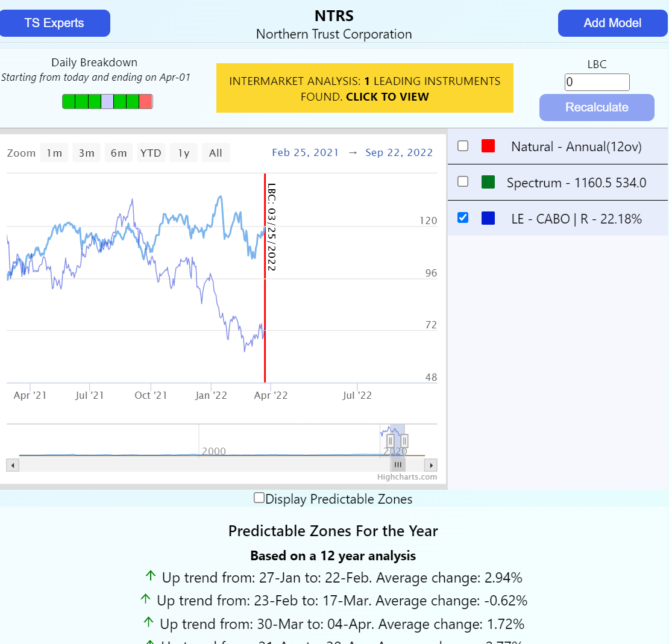Visit the Highcharts.com credit link
Image resolution: width=669 pixels, height=644 pixels.
(x=409, y=477)
